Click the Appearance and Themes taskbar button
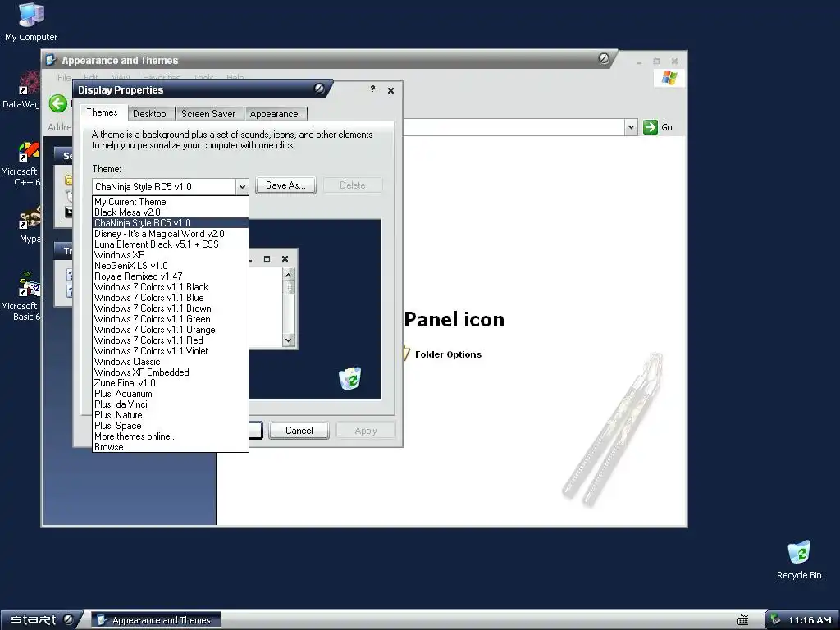Image resolution: width=840 pixels, height=630 pixels. pyautogui.click(x=155, y=620)
